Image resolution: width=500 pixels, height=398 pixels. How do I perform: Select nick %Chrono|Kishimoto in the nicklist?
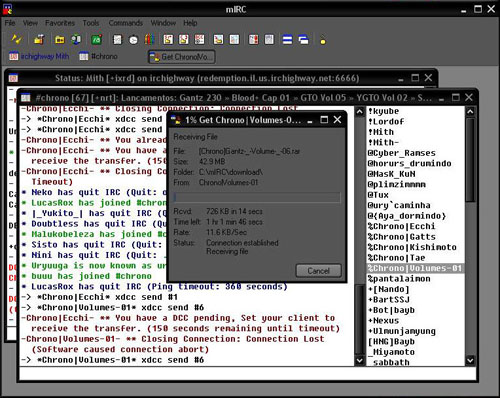coord(412,247)
